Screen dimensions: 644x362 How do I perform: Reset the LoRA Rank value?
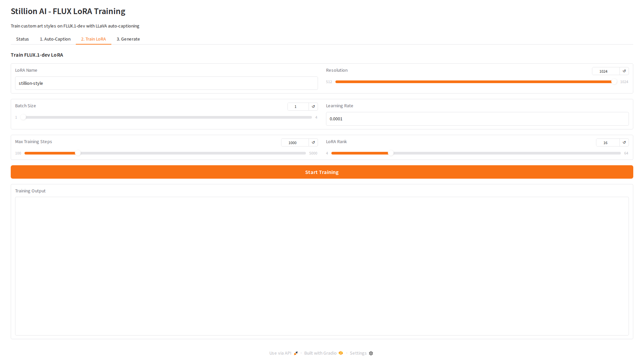624,142
